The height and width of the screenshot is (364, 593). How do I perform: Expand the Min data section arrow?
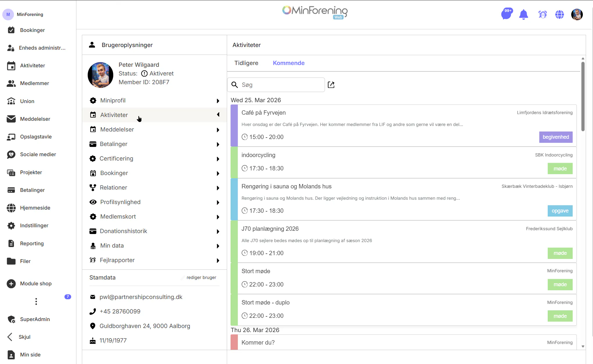coord(218,246)
